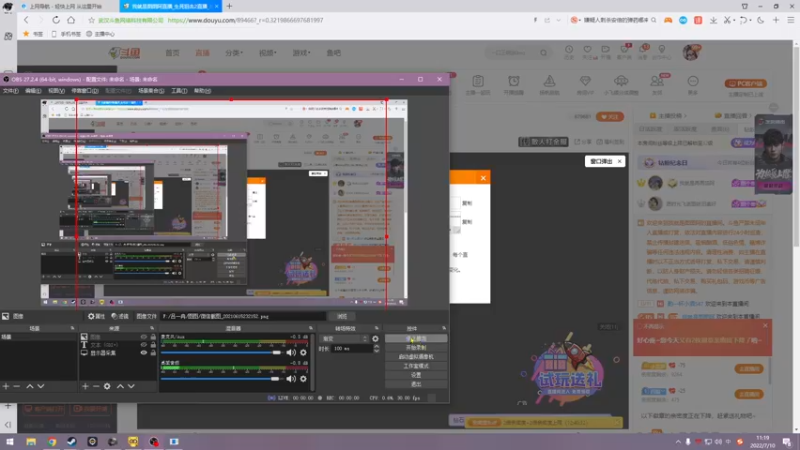Viewport: 800px width, 450px height.
Task: Move source up in Sources list
Action: click(120, 386)
